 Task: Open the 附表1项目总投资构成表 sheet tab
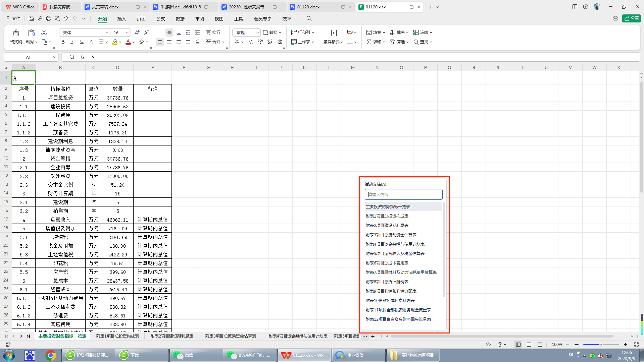[117, 336]
